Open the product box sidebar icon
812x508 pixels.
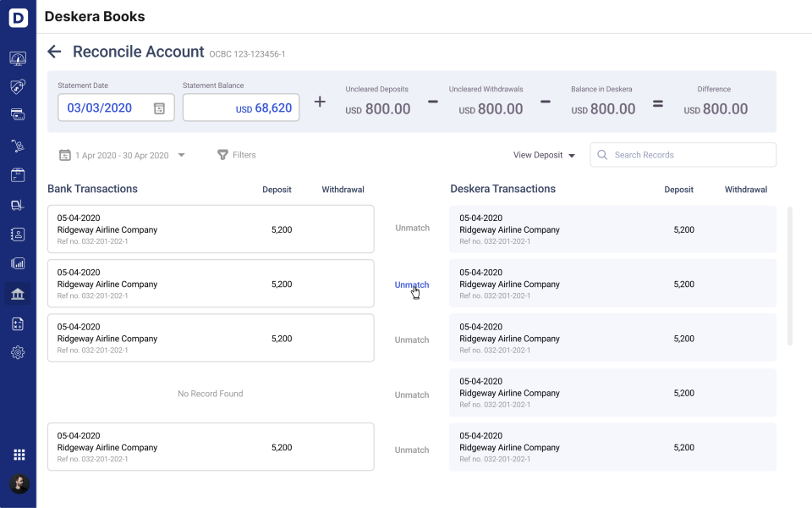(18, 175)
